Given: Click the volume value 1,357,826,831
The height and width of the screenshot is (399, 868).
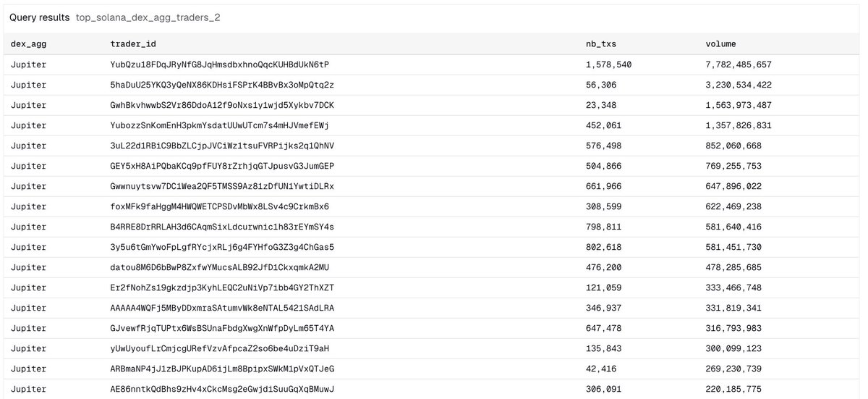Looking at the screenshot, I should [x=739, y=125].
